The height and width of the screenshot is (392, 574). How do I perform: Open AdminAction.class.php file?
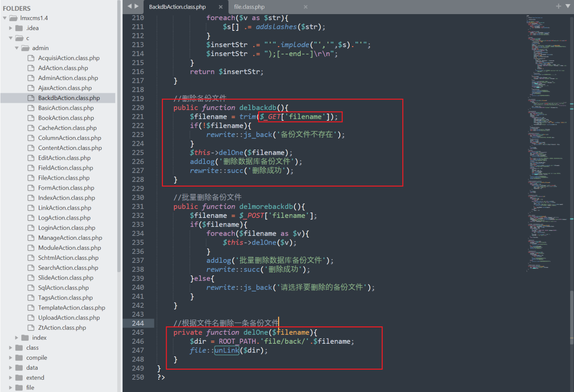68,78
